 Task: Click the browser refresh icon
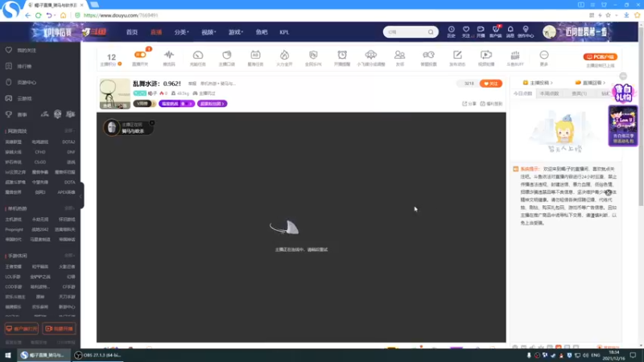[x=38, y=15]
